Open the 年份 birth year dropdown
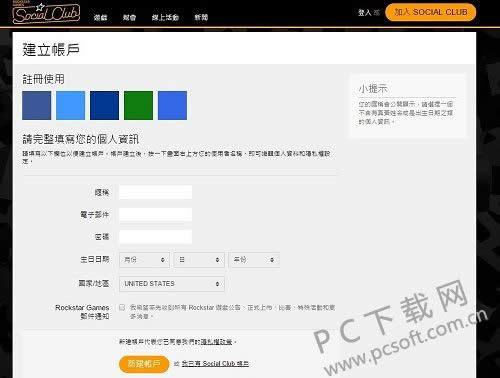 pyautogui.click(x=254, y=260)
